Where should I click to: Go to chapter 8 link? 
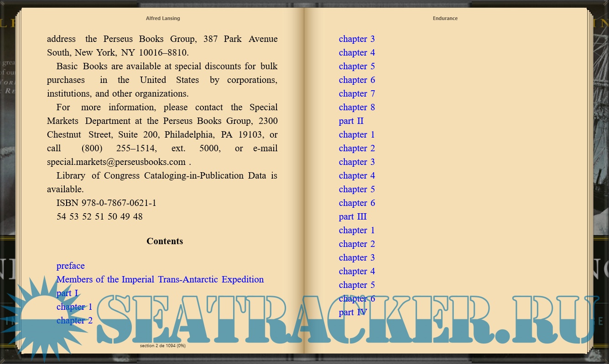[x=357, y=107]
